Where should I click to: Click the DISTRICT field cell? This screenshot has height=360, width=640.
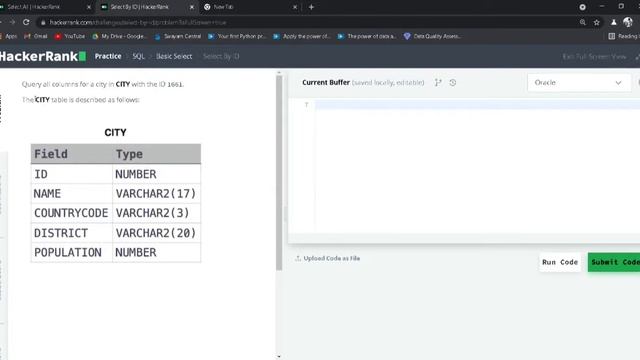[x=71, y=233]
